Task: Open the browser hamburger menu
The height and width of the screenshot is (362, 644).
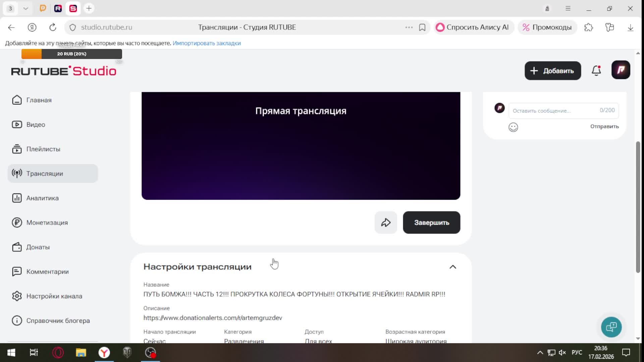Action: point(568,8)
